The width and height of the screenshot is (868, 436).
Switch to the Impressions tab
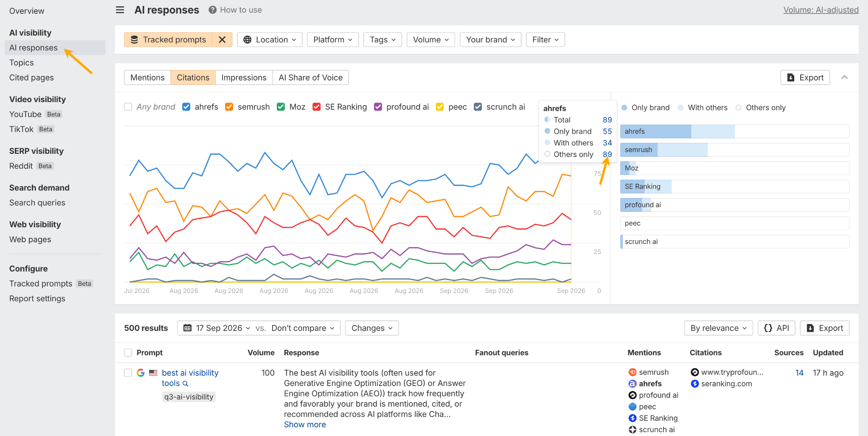point(244,78)
